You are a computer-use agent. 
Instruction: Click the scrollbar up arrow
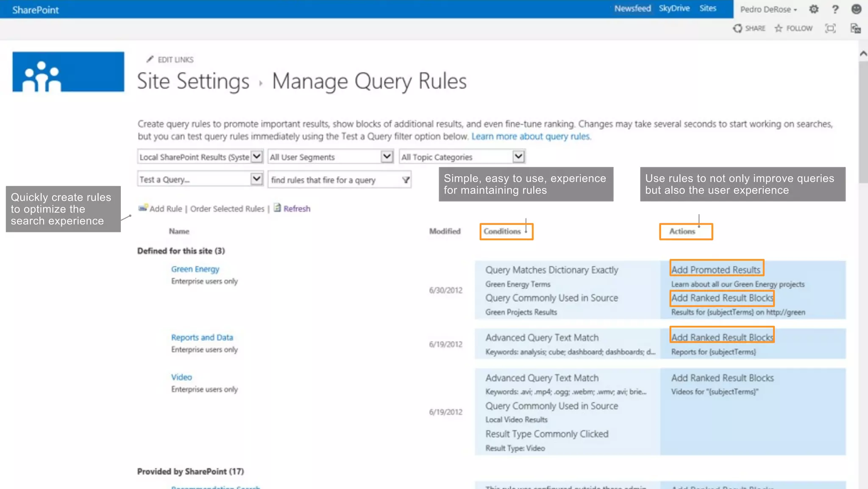pos(863,53)
